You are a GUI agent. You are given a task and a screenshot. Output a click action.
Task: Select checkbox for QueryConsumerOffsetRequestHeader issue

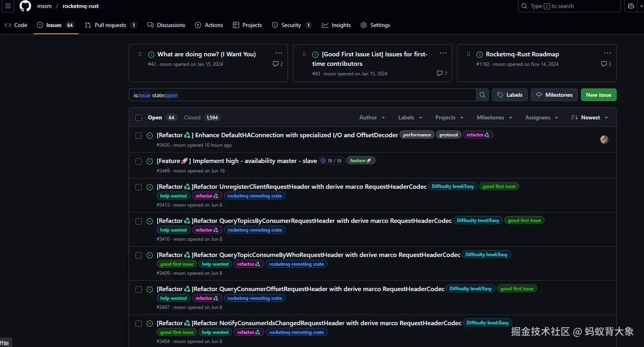[x=139, y=289]
